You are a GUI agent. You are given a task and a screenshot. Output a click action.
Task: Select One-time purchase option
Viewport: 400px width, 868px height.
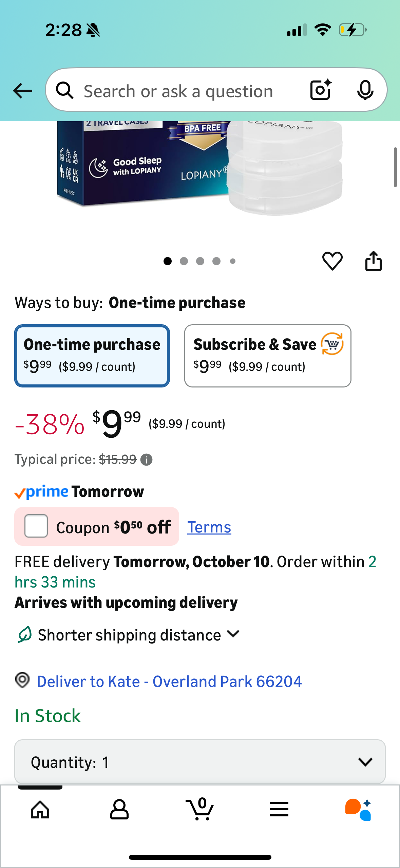point(92,356)
